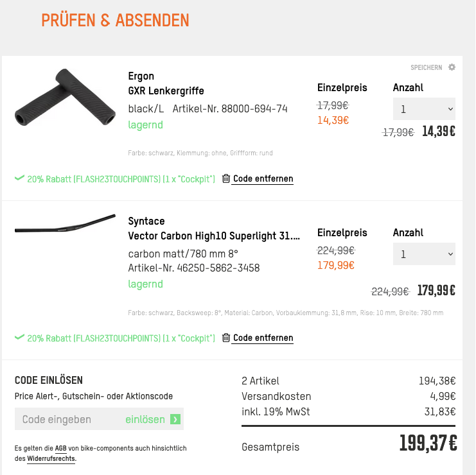Click trash icon for Syntace handlebar code
Screen dimensions: 476x475
225,338
